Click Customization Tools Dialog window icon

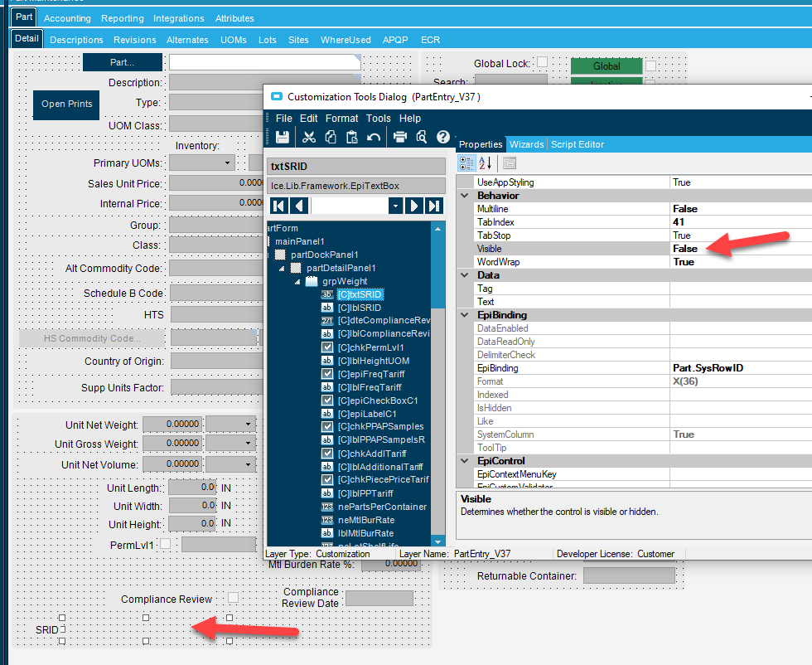(277, 97)
